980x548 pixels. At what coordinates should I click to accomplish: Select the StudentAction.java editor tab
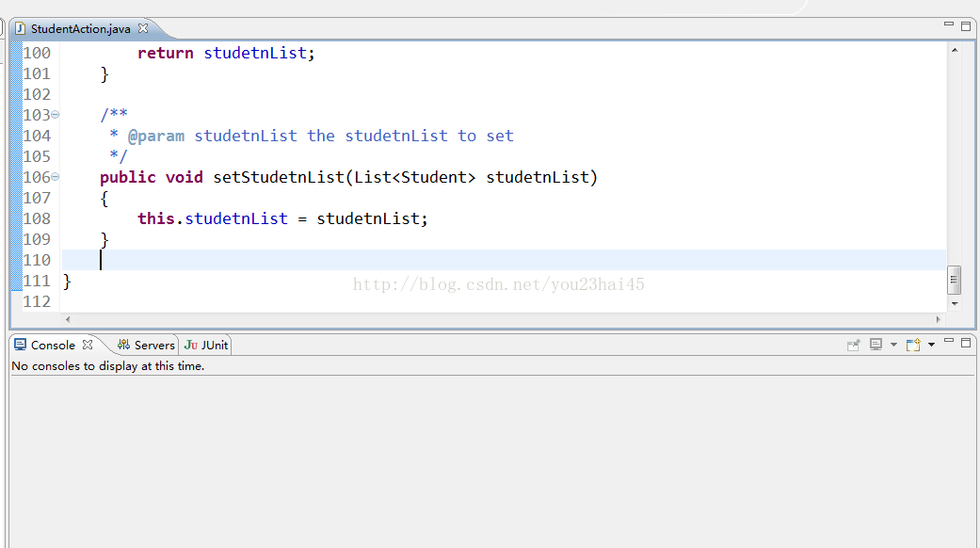[x=81, y=29]
